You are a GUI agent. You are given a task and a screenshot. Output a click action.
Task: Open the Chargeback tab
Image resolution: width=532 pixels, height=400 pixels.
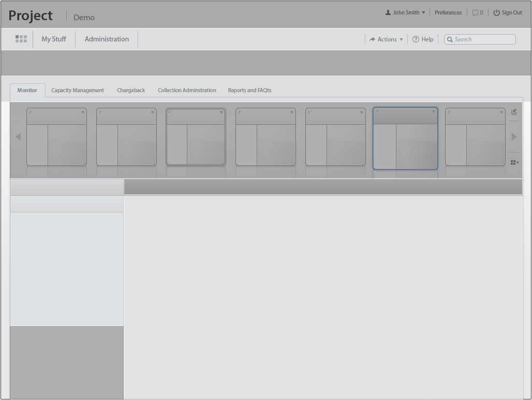(x=131, y=90)
